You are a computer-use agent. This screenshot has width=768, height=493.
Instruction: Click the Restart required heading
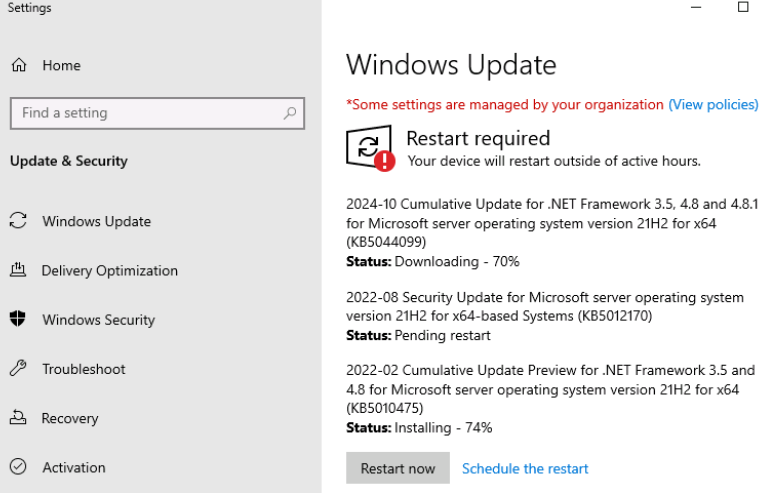(478, 139)
